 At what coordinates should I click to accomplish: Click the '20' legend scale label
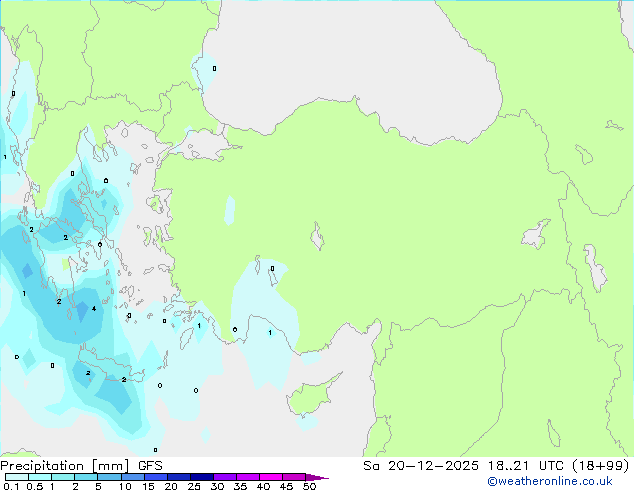click(x=171, y=486)
